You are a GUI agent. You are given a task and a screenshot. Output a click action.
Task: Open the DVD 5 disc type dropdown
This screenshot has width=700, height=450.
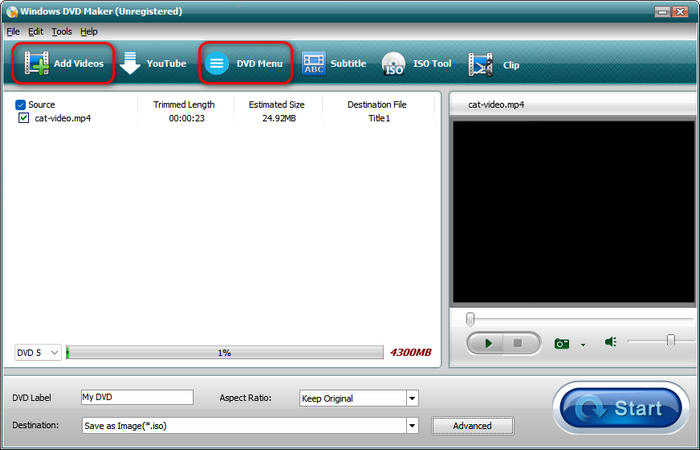38,353
